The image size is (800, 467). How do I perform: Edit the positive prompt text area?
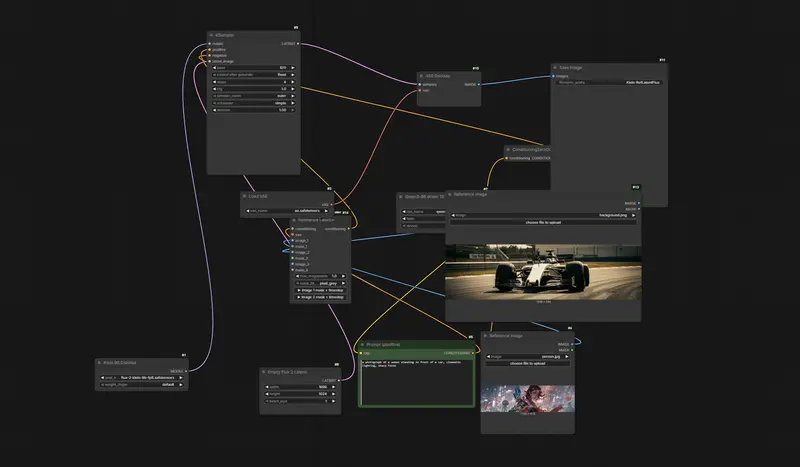pos(417,381)
